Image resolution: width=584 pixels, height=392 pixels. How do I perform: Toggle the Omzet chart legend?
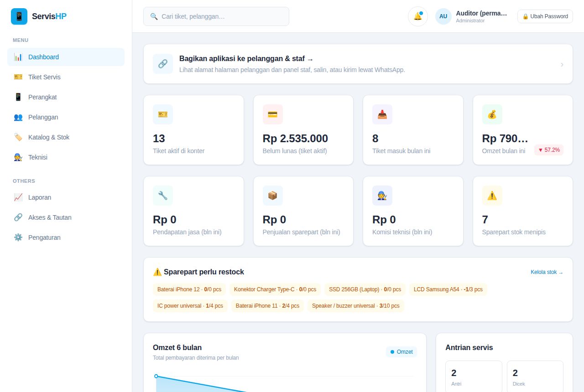click(x=401, y=352)
